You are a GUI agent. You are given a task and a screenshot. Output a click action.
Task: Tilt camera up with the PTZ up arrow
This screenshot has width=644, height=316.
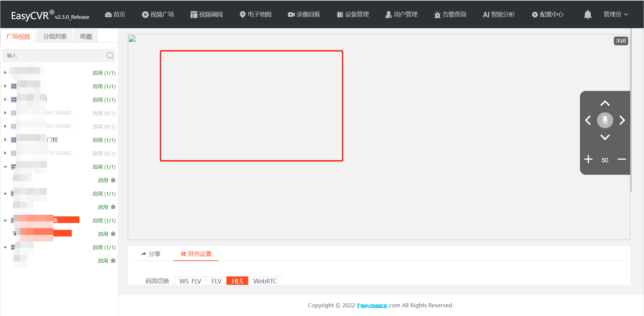tap(605, 103)
